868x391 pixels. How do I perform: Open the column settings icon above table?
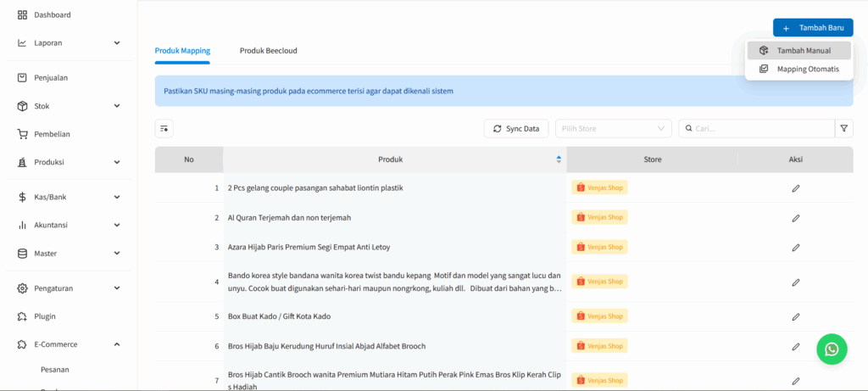point(164,128)
